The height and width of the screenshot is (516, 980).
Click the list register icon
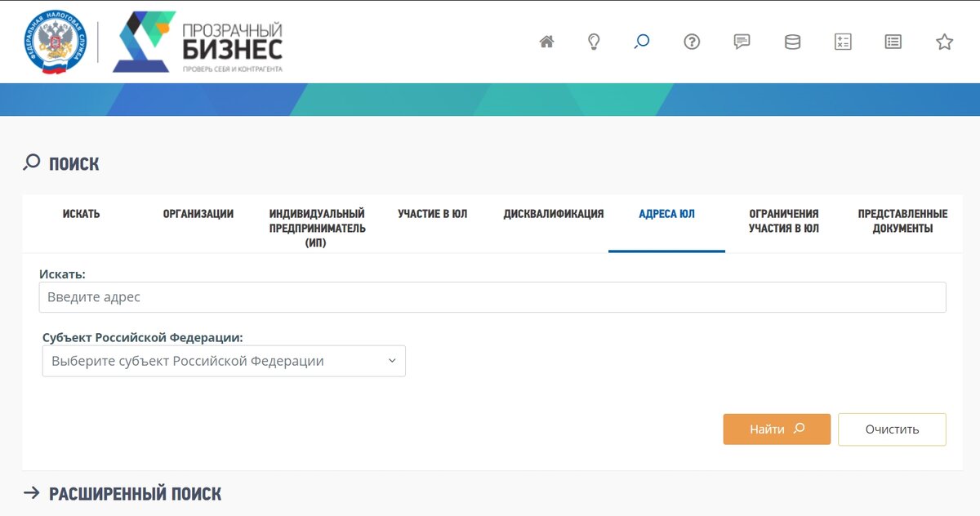coord(893,41)
